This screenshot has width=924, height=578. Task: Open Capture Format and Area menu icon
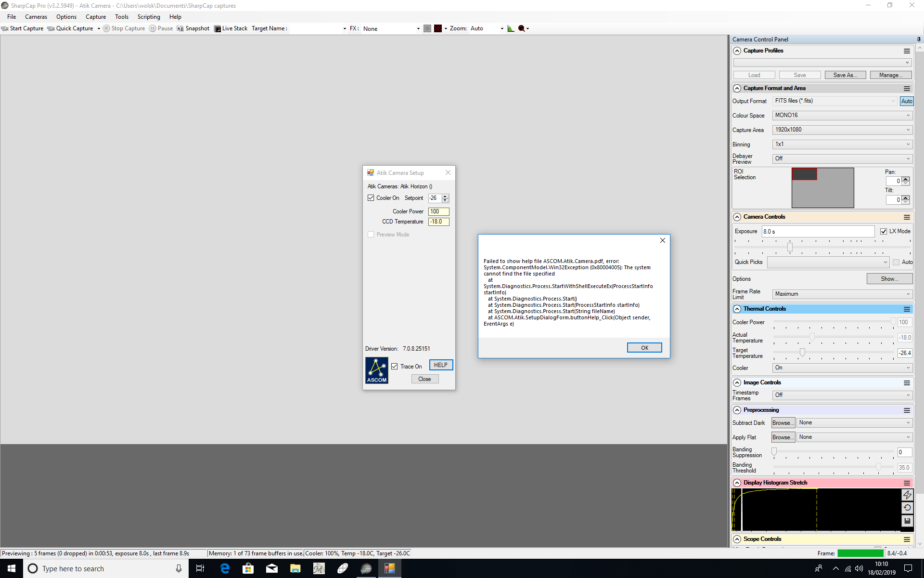[x=907, y=89]
